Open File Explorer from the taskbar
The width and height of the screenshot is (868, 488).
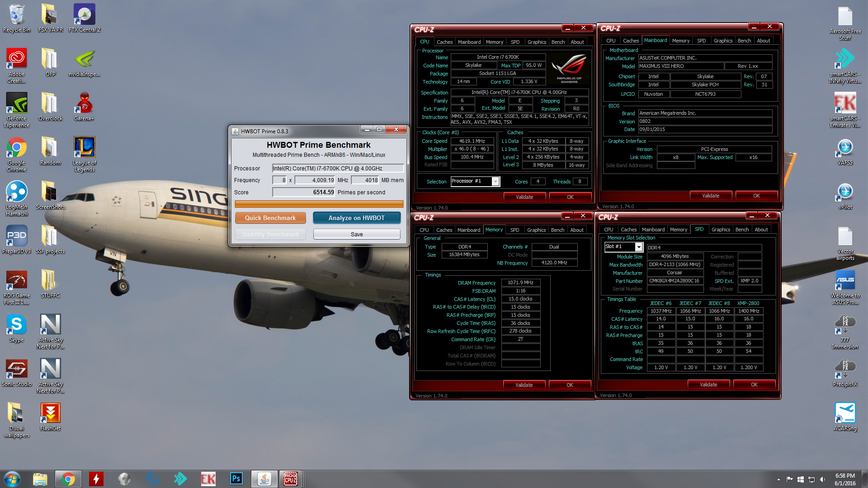[40, 479]
